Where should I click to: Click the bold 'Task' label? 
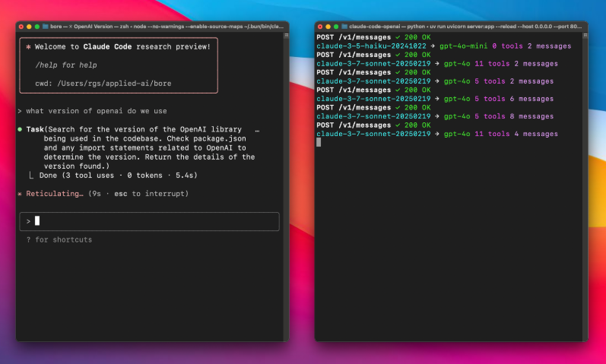click(35, 129)
